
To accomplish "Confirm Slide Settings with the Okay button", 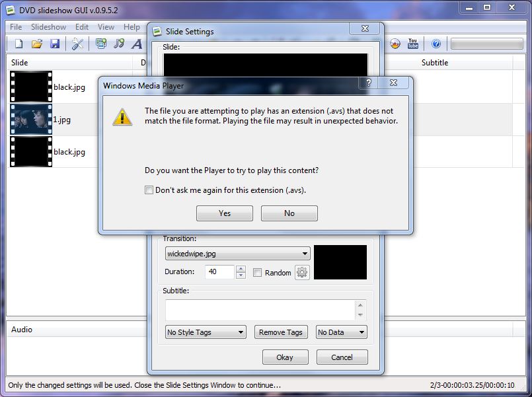I will [285, 357].
